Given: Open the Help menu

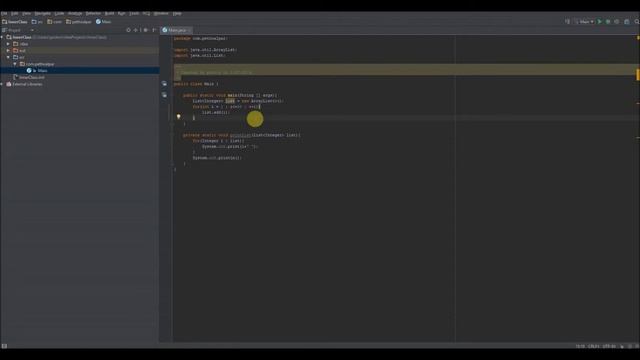Looking at the screenshot, I should 177,13.
